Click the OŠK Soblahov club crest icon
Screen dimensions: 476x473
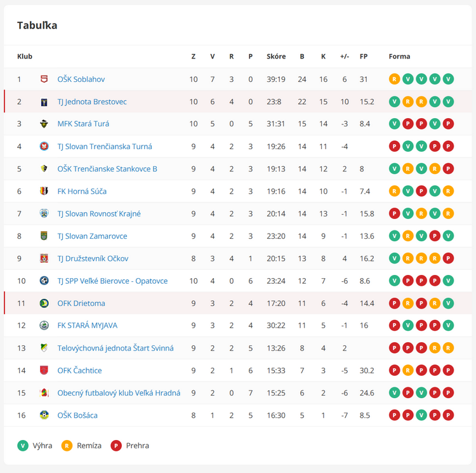pyautogui.click(x=44, y=79)
